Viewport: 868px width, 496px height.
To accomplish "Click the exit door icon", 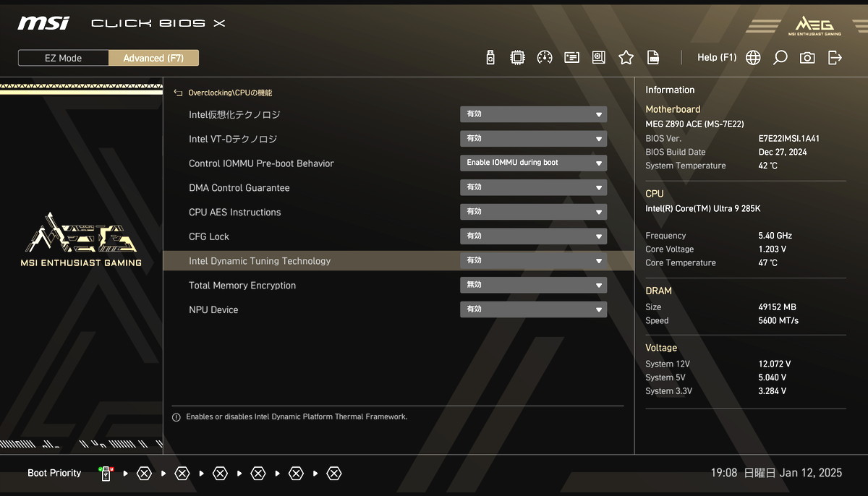I will tap(835, 58).
